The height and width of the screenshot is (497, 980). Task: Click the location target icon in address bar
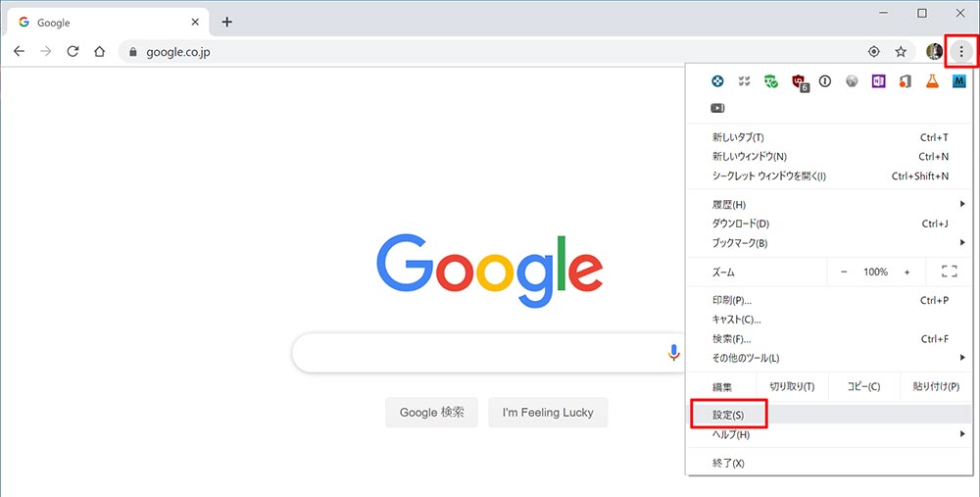[874, 52]
